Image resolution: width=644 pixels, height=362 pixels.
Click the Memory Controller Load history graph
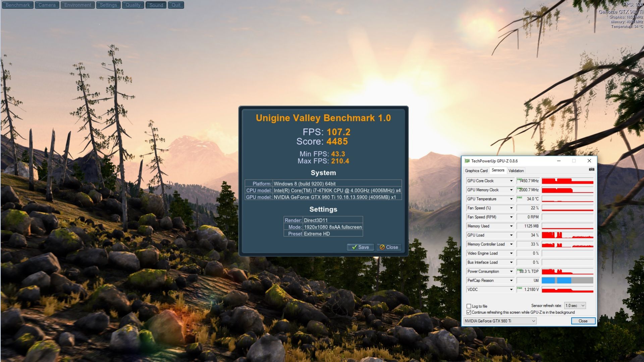(x=568, y=244)
